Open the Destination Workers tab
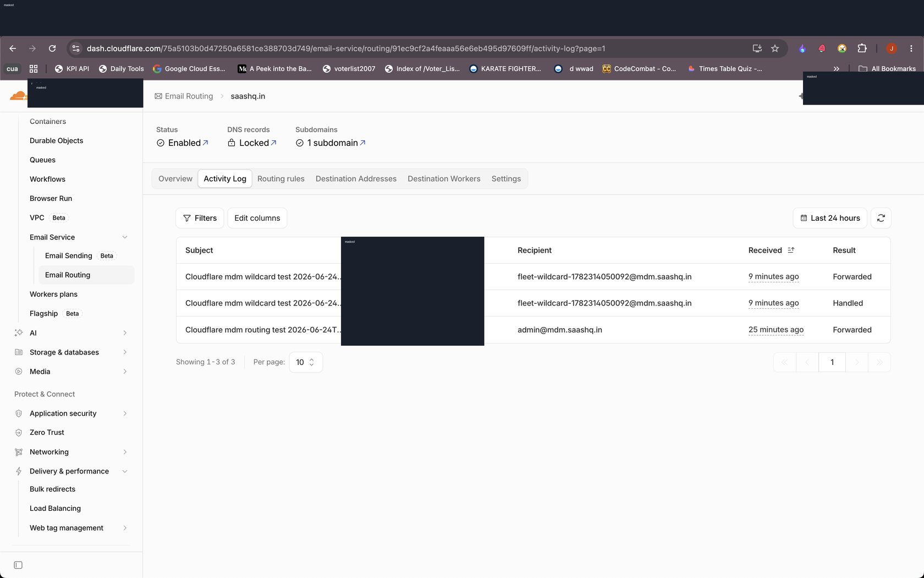 (x=444, y=179)
